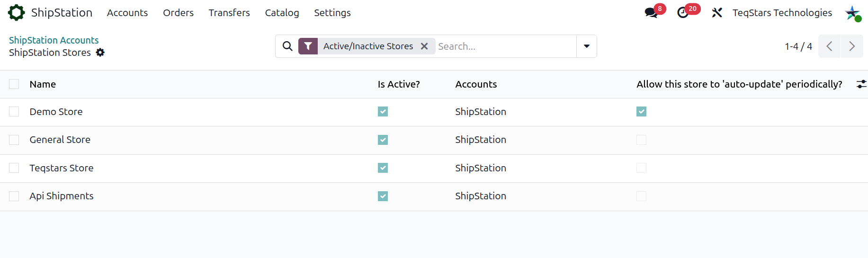Click in the Search input field
The image size is (868, 258).
tap(505, 46)
